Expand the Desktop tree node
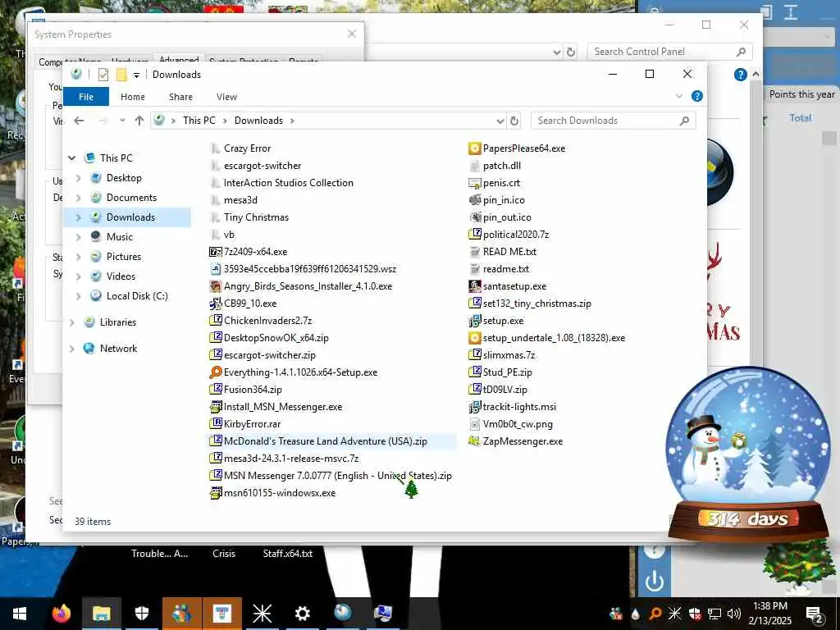 pyautogui.click(x=79, y=178)
